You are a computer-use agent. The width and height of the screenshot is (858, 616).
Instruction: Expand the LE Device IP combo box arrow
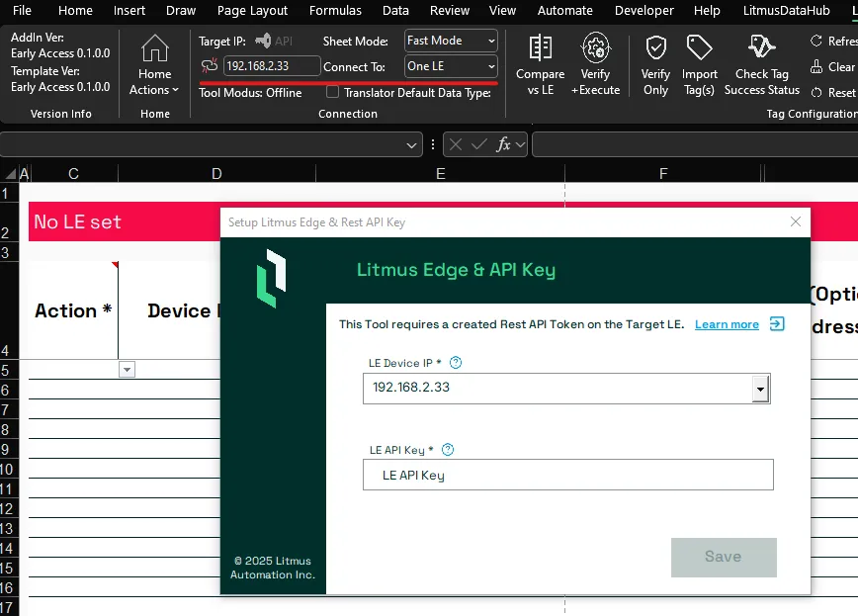[x=760, y=389]
